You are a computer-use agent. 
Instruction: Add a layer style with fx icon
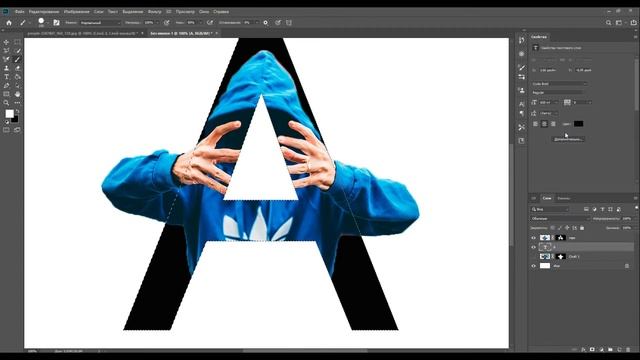[583, 349]
